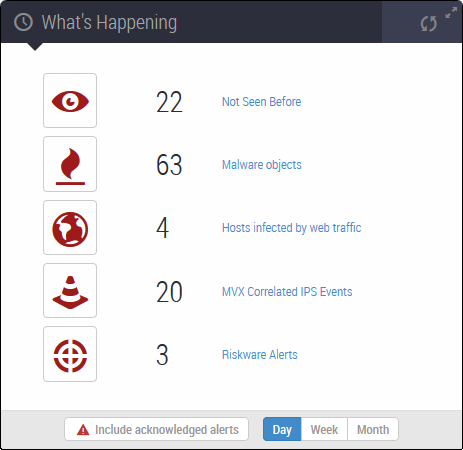Click the count 3 for Riskware Alerts
The image size is (463, 450).
[162, 355]
